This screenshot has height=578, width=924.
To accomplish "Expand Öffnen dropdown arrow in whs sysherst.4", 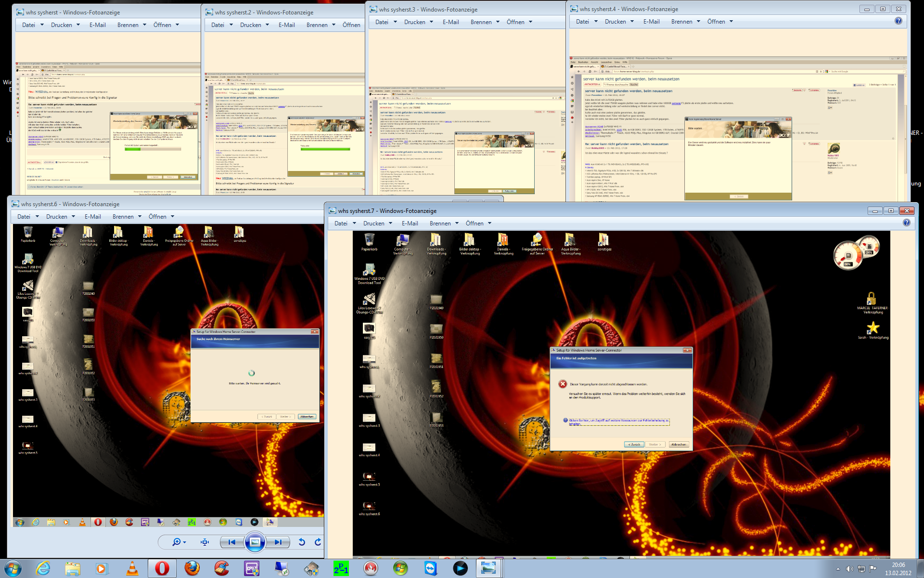I will [x=731, y=22].
